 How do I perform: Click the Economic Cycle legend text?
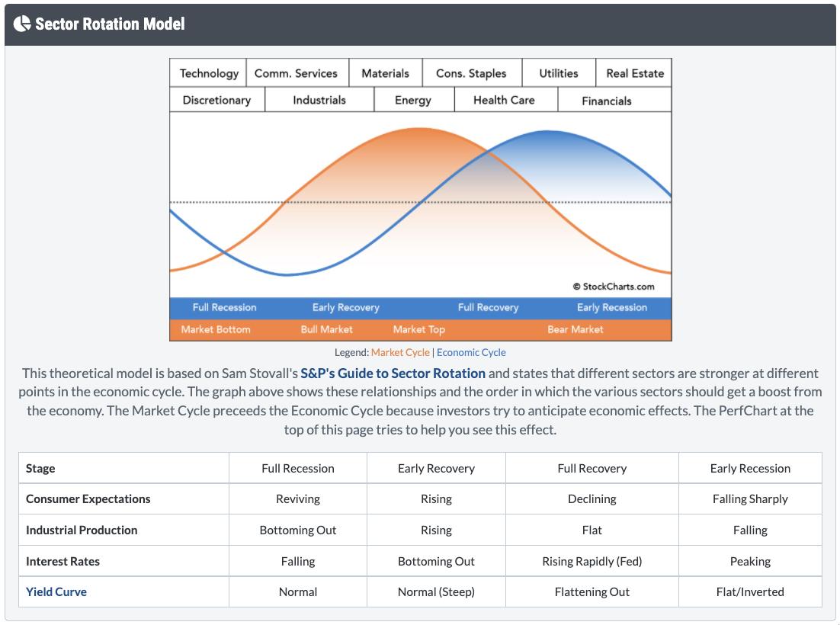(471, 352)
